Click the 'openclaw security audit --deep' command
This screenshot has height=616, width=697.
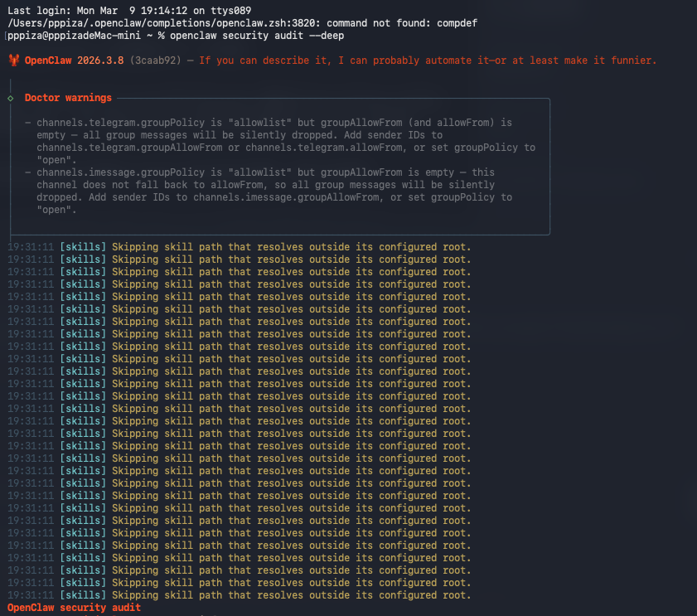[257, 36]
